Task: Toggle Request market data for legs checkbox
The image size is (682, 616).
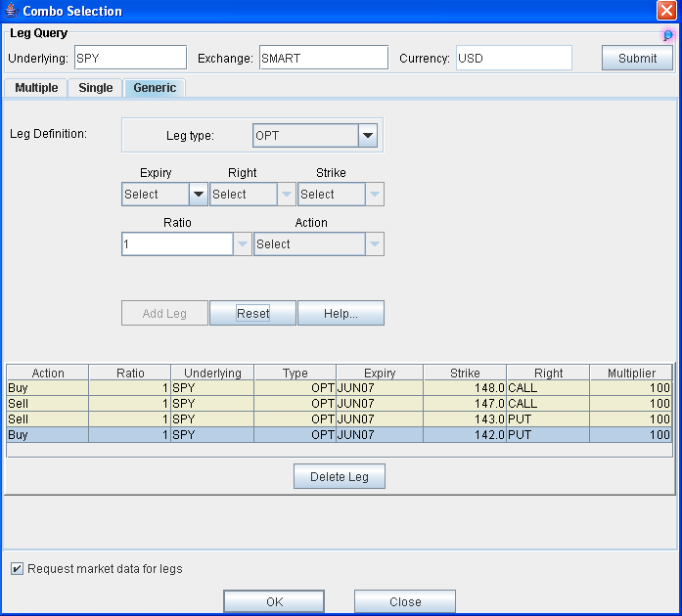Action: click(17, 568)
